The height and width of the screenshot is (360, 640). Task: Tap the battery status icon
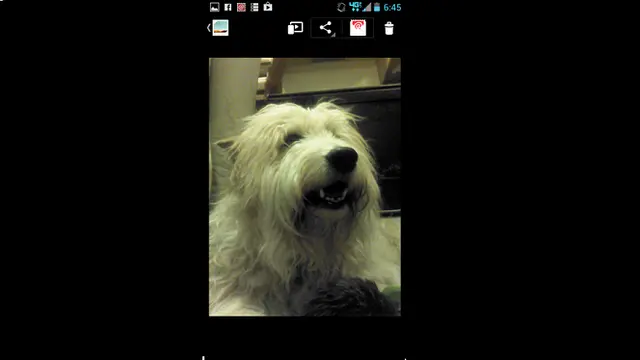tap(377, 7)
